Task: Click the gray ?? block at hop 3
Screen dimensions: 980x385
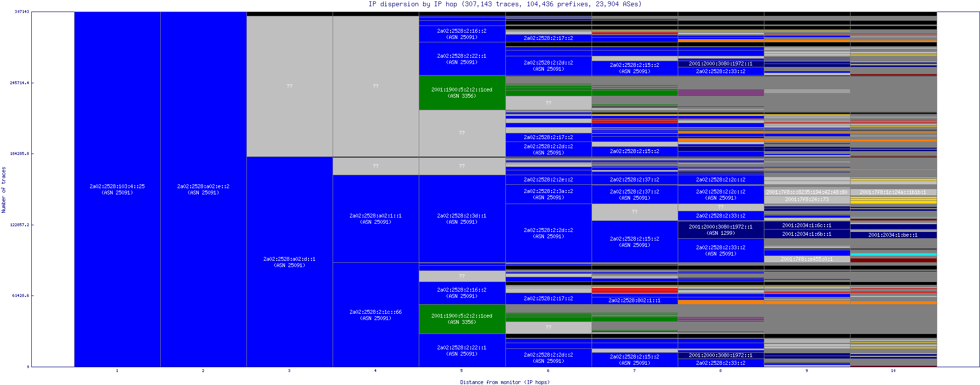Action: pyautogui.click(x=289, y=86)
